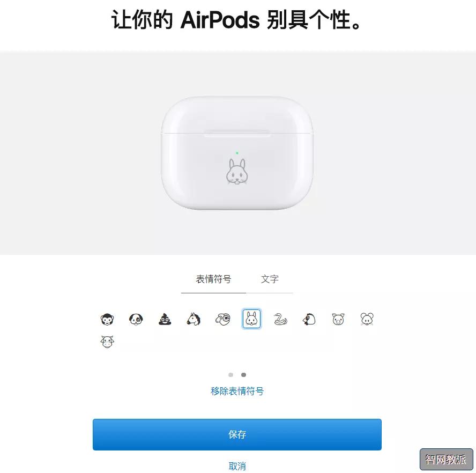Pick the cow face emoji
The width and height of the screenshot is (476, 473).
click(x=107, y=342)
